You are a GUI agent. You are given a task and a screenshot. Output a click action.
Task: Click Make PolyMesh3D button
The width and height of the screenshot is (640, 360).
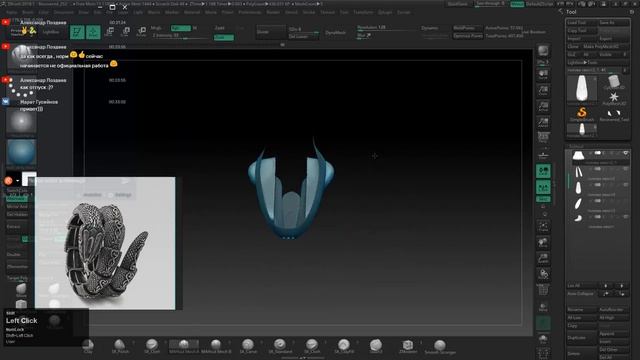(x=605, y=47)
